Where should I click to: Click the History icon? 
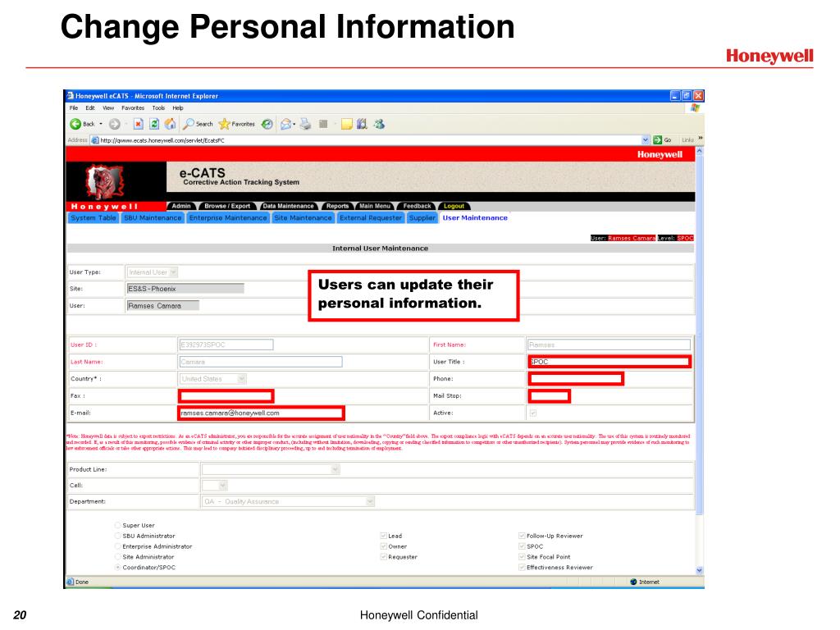pyautogui.click(x=267, y=125)
